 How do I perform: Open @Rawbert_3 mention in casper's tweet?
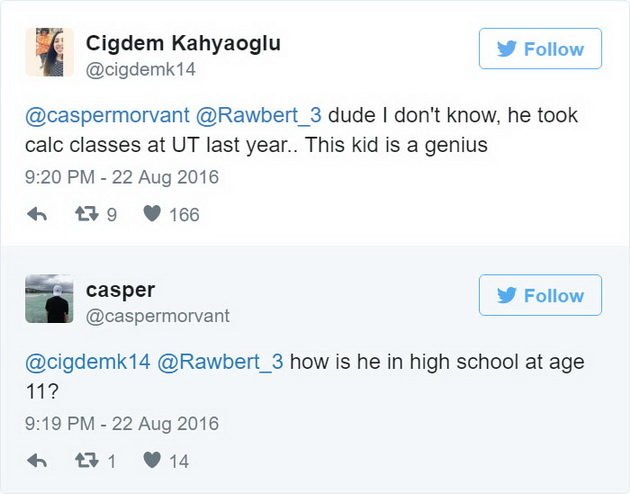click(x=220, y=362)
